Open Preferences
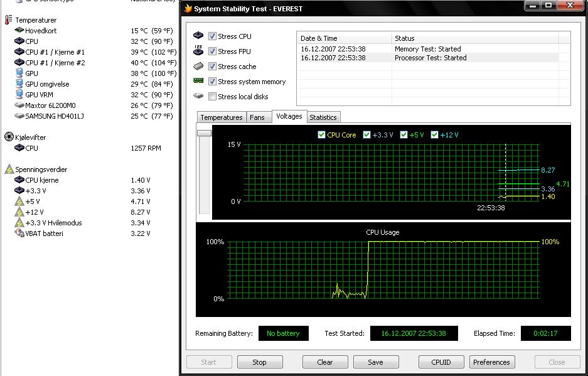The height and width of the screenshot is (376, 588). pyautogui.click(x=491, y=362)
